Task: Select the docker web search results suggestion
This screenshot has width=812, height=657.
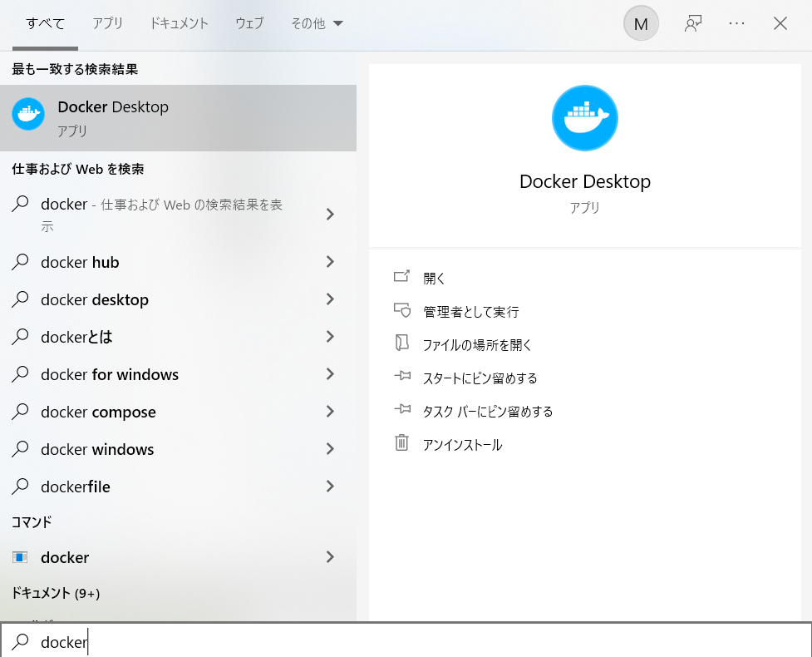Action: (x=178, y=215)
